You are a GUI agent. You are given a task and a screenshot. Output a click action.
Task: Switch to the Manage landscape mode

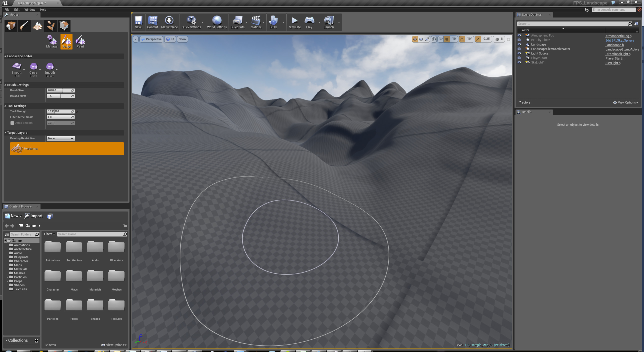[x=51, y=41]
